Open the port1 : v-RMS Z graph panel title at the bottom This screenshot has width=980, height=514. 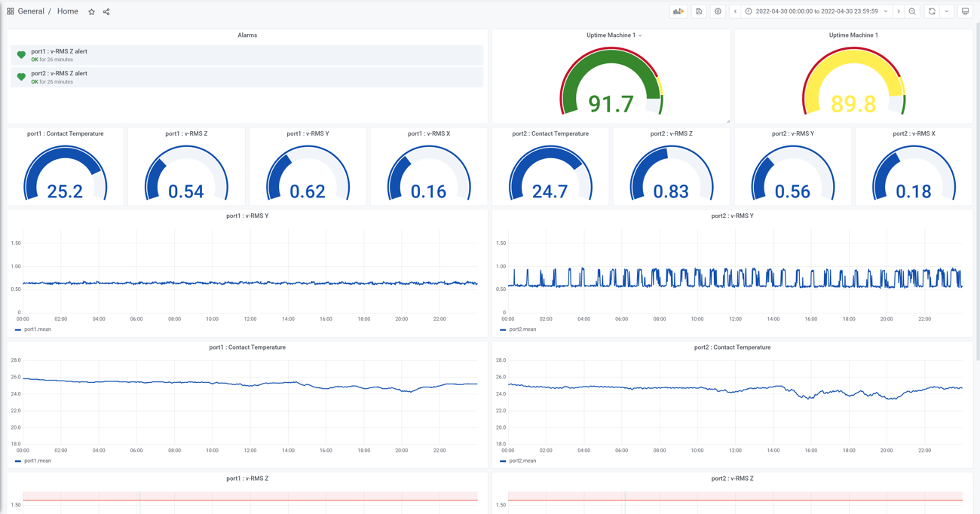pos(247,479)
